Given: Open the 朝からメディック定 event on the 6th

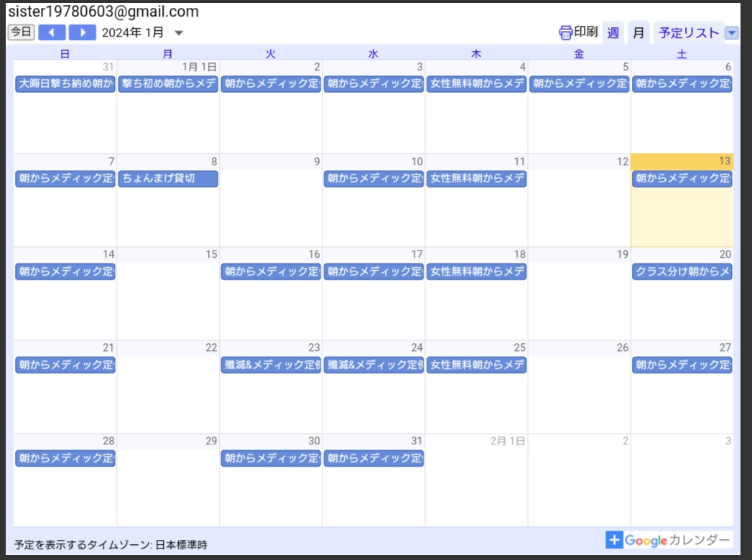Looking at the screenshot, I should (x=682, y=83).
